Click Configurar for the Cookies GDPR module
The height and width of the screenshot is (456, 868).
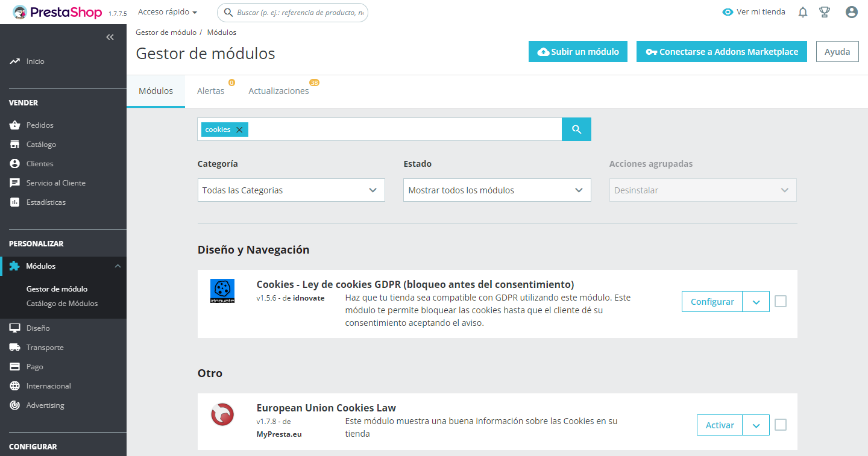[712, 302]
